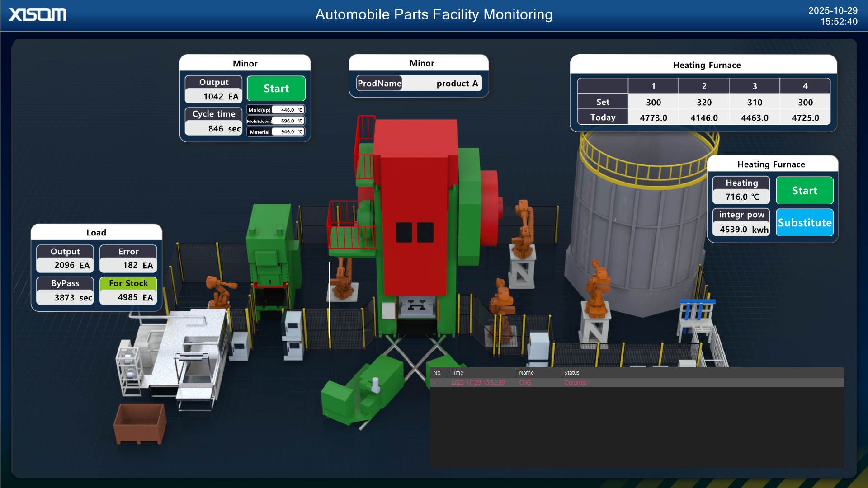Click the Substitute button
Screen dimensions: 868x488
pos(804,222)
